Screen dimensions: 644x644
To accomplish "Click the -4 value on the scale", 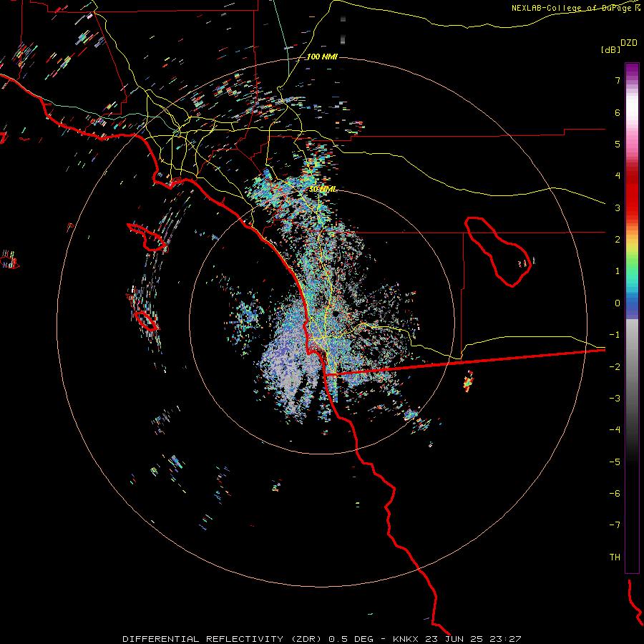I will (615, 429).
